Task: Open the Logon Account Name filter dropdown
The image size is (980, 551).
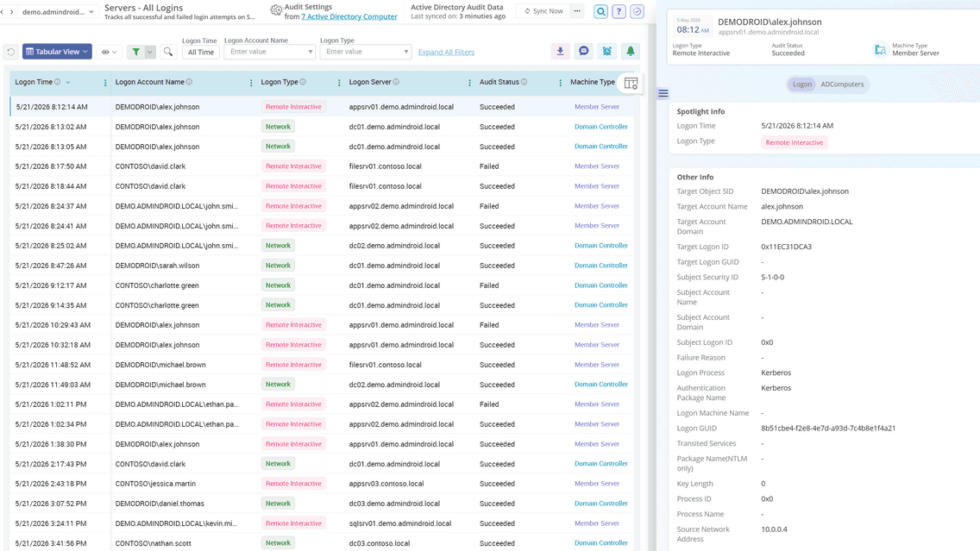Action: pyautogui.click(x=269, y=52)
